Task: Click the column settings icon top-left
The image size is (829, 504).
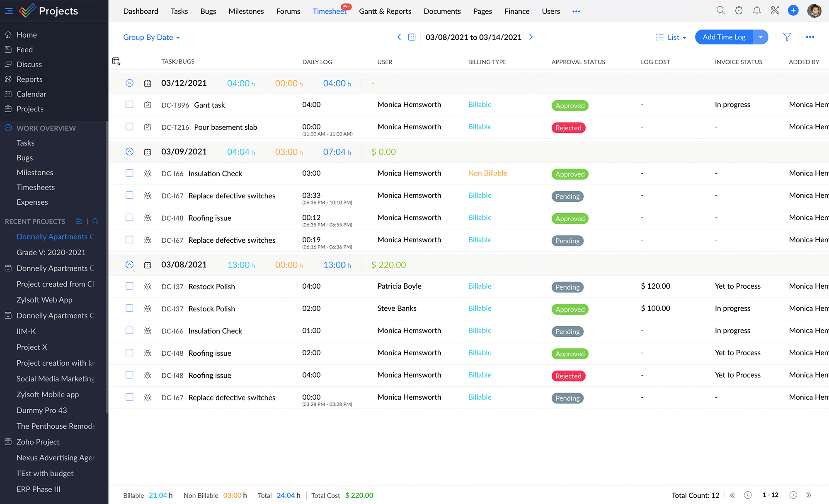Action: tap(117, 62)
